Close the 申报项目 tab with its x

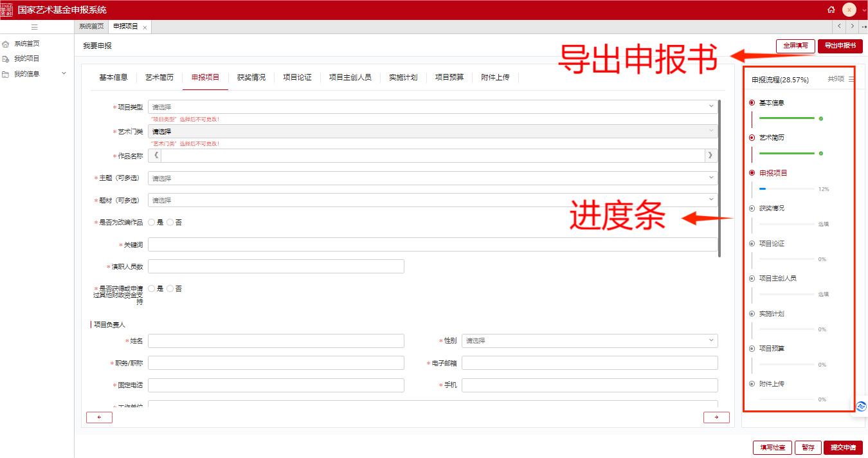(x=145, y=28)
